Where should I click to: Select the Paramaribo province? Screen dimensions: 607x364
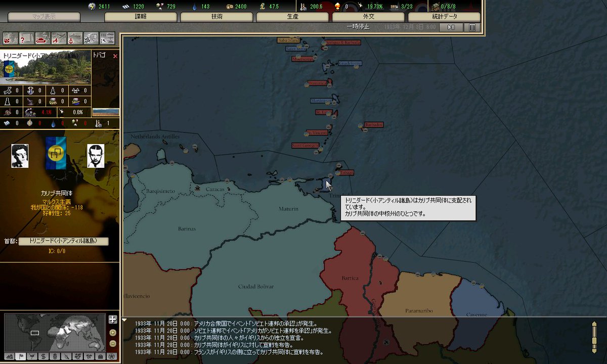click(x=418, y=310)
